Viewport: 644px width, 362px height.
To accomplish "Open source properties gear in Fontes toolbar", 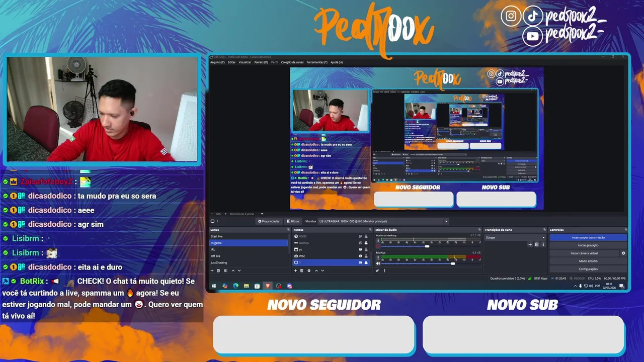I will (309, 270).
